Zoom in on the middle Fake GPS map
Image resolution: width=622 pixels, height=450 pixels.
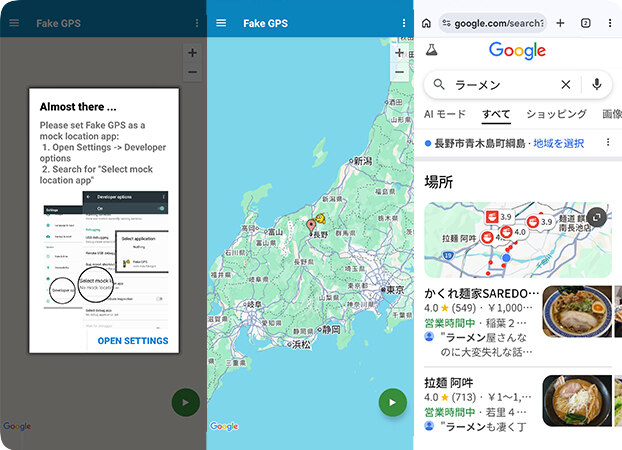(x=399, y=53)
